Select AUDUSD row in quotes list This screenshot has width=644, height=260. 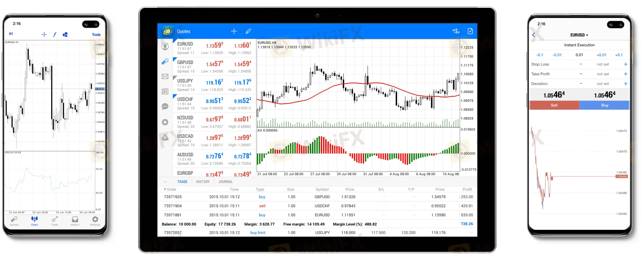(214, 159)
